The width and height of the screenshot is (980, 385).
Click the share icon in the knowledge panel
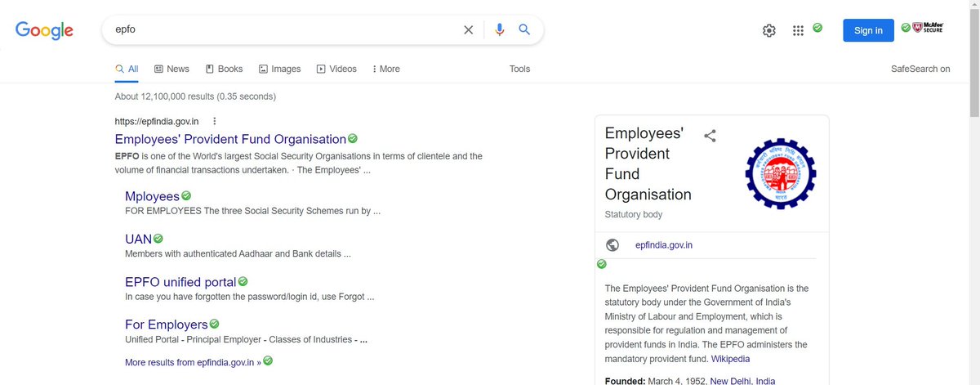(710, 136)
